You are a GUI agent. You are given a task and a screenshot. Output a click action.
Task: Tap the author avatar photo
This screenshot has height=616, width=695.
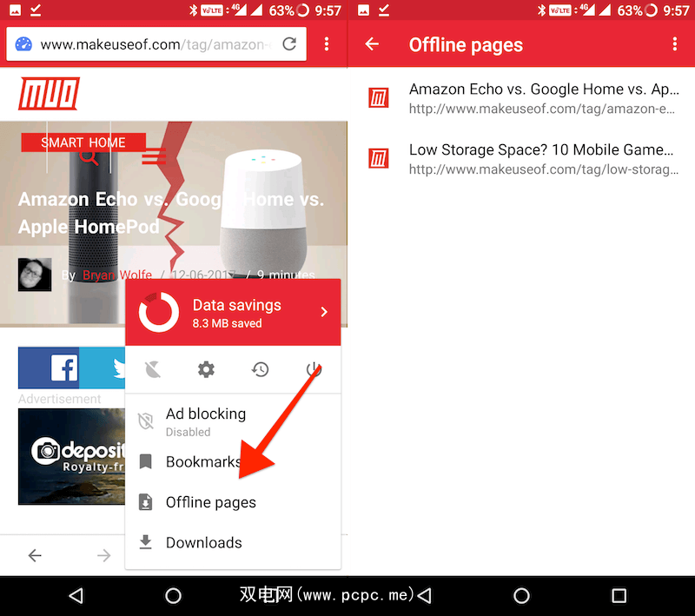coord(35,275)
